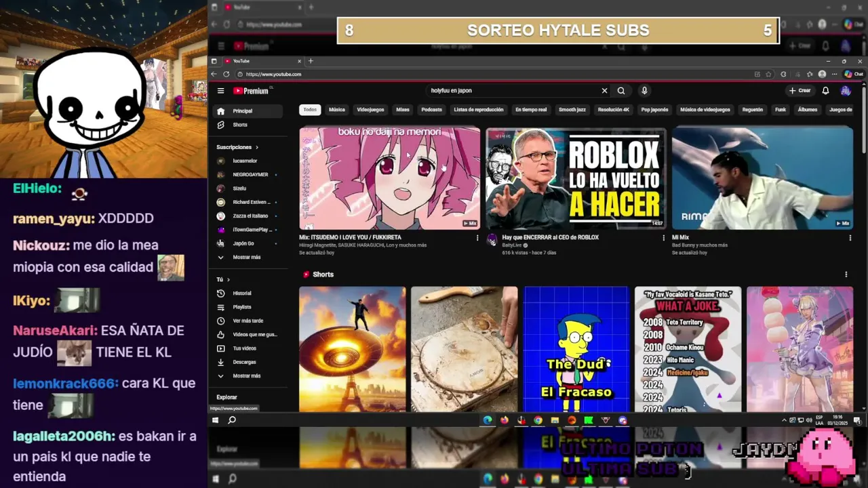Viewport: 868px width, 488px height.
Task: Open the YouTube guide hamburger menu
Action: click(x=220, y=91)
